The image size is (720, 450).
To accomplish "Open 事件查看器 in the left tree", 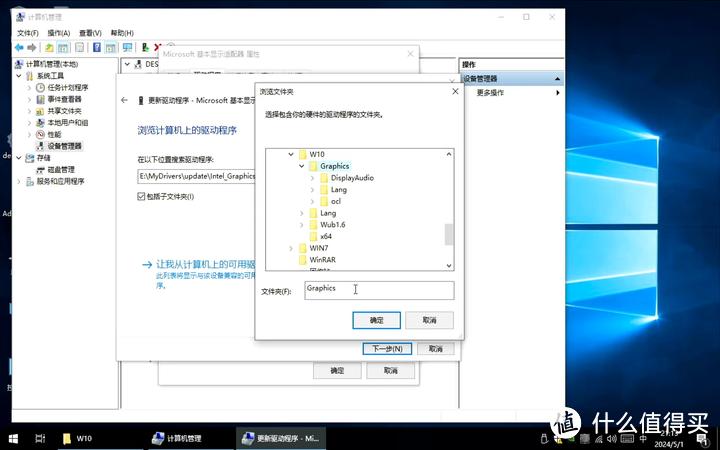I will (64, 99).
